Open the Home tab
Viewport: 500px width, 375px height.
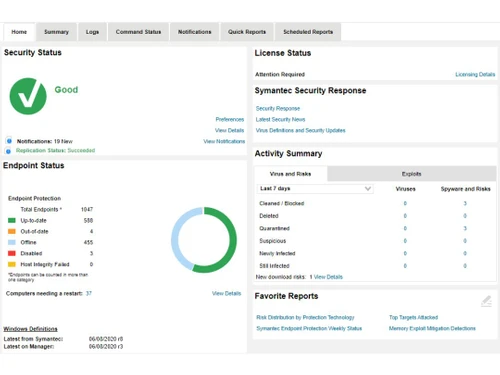[x=19, y=32]
